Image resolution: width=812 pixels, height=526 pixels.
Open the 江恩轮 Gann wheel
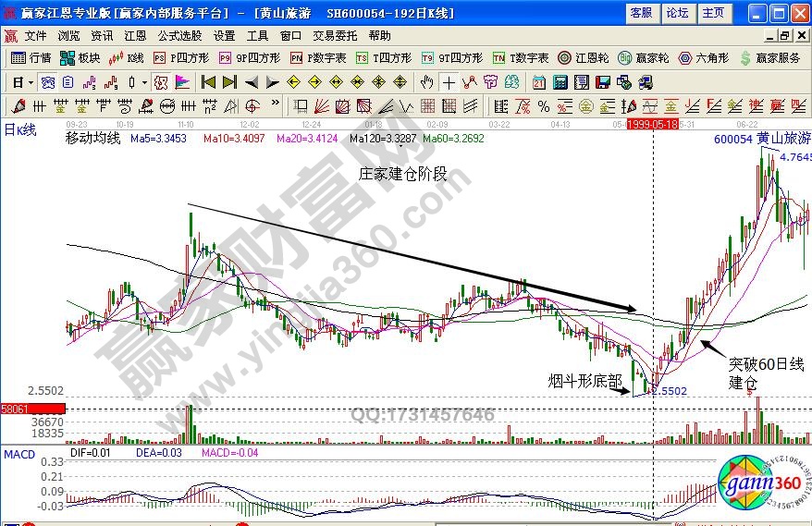click(584, 58)
